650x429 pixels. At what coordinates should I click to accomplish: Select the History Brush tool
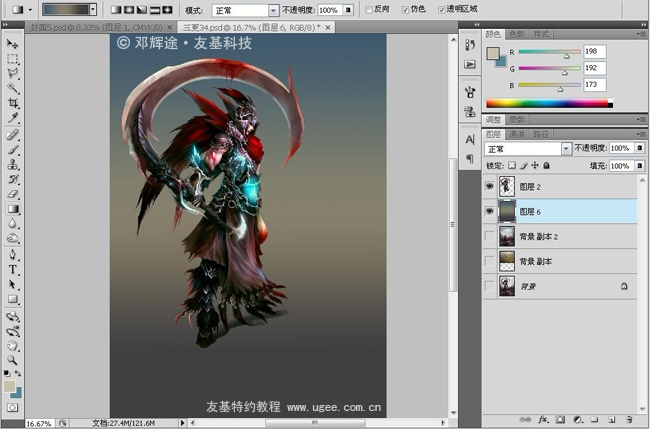coord(12,179)
